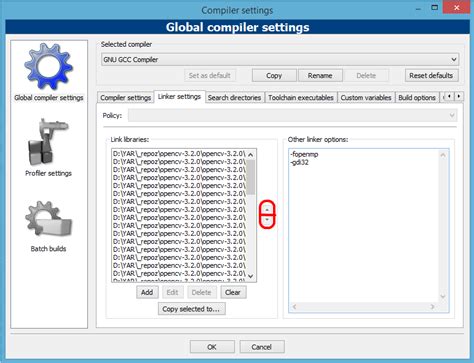Click the link libraries scrollbar thumb
The image size is (474, 363).
251,177
